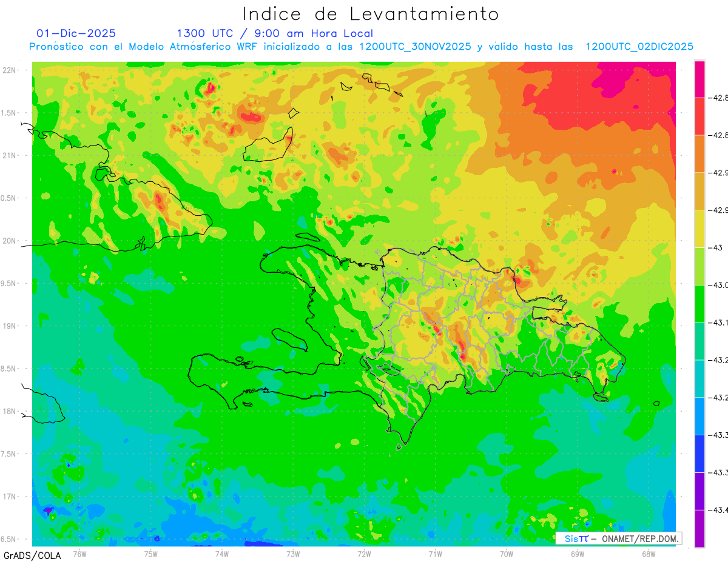Click the '6.5N' latitude label
The width and height of the screenshot is (728, 562).
(9, 539)
